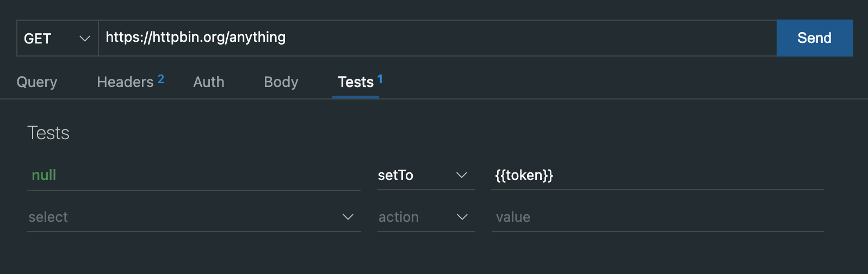Click the URL field with httpbin.org/anything

tap(435, 38)
